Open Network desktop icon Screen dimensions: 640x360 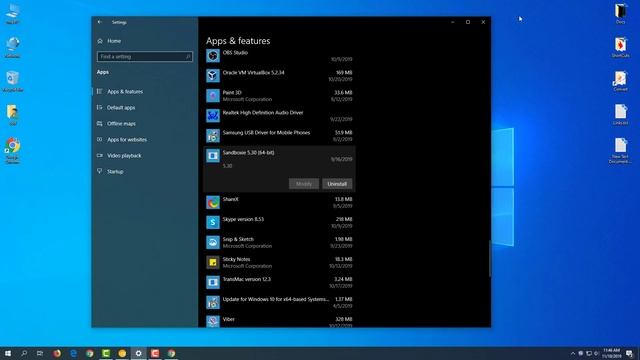click(x=13, y=47)
